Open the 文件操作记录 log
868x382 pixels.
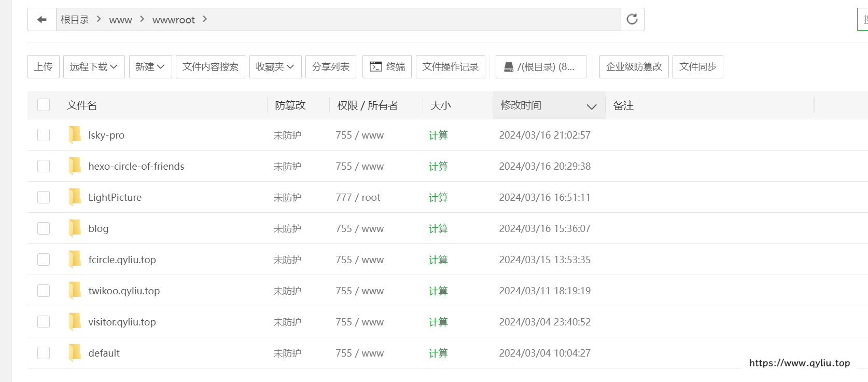point(450,67)
